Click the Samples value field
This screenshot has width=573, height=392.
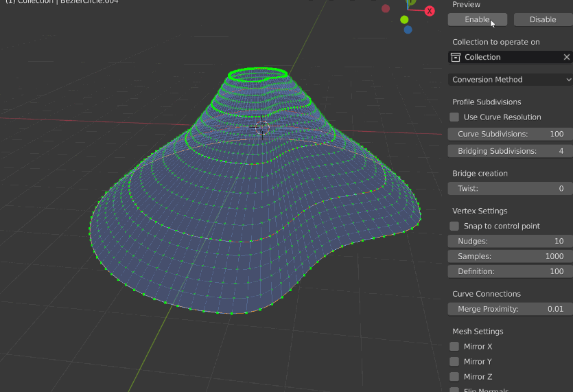point(510,256)
